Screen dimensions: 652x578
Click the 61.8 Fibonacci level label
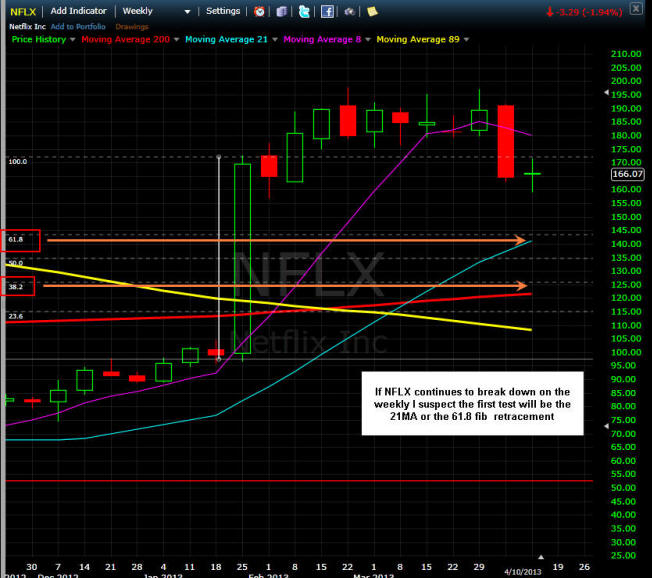pos(15,240)
